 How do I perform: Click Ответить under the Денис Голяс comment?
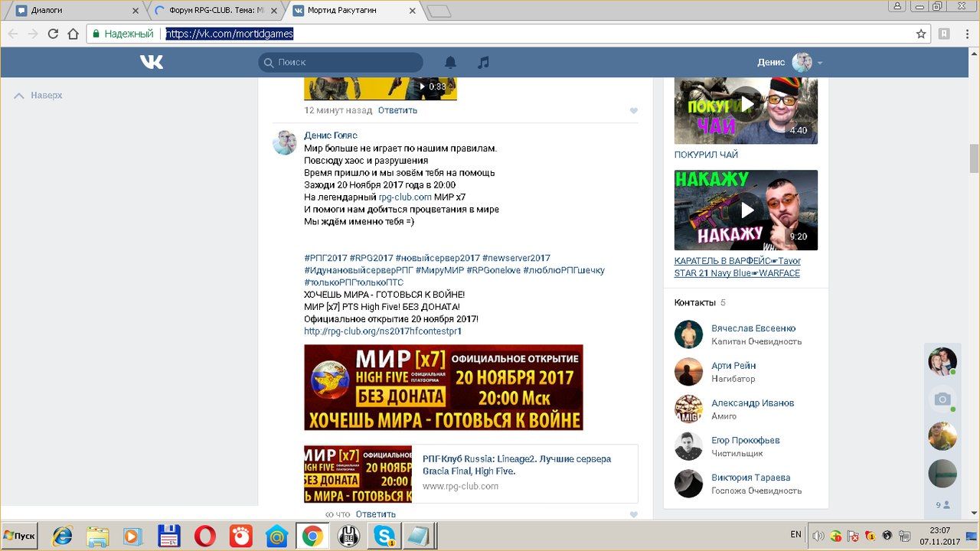(376, 514)
